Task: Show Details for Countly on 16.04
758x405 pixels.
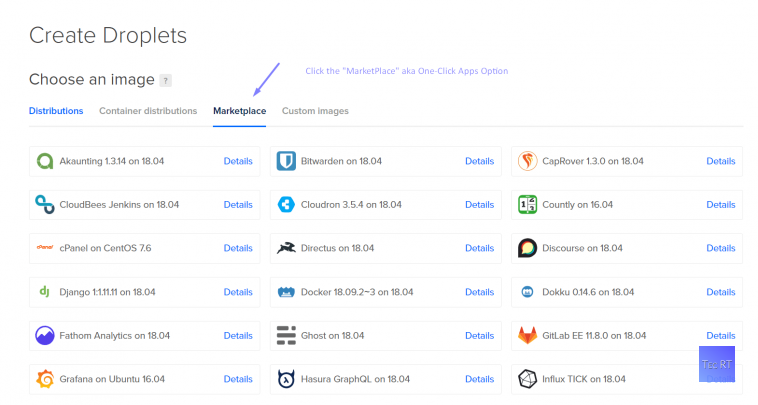Action: tap(721, 204)
